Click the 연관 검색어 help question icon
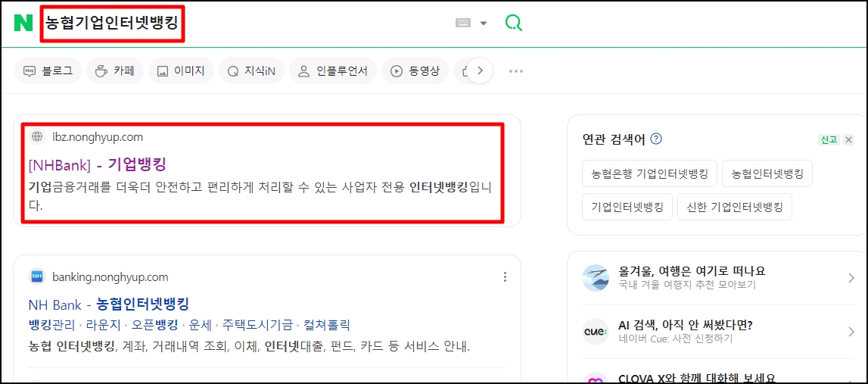 coord(657,139)
